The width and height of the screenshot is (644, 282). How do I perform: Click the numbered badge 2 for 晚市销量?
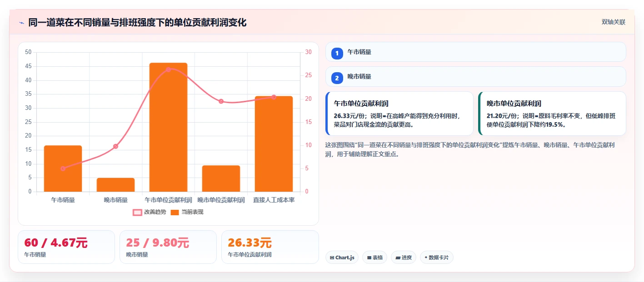tap(337, 78)
